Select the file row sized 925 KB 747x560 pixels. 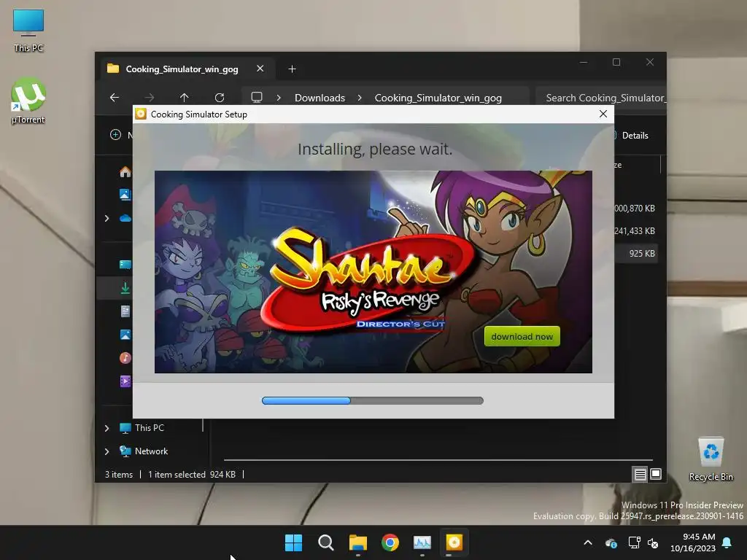tap(636, 254)
